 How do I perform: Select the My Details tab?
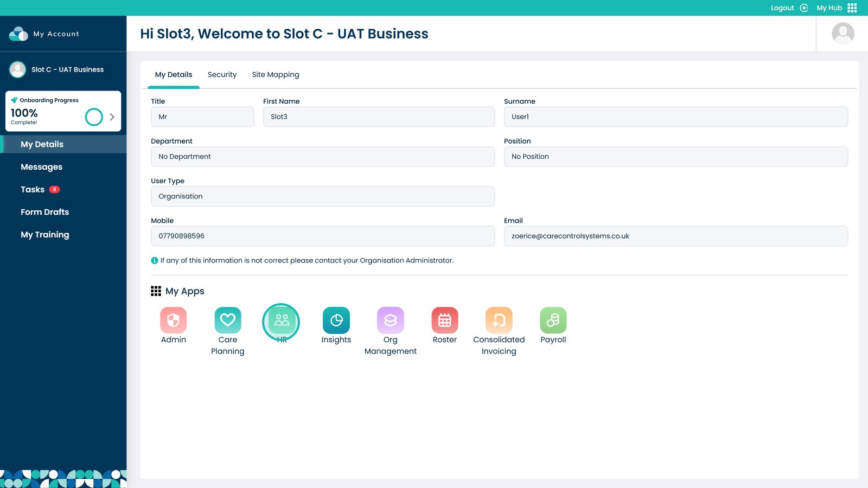coord(174,75)
